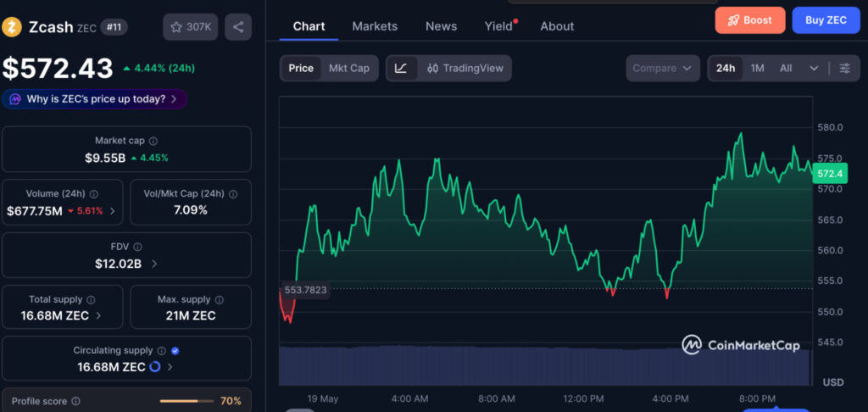Open chart settings sliders icon
Screen dimensions: 868x412
click(844, 68)
